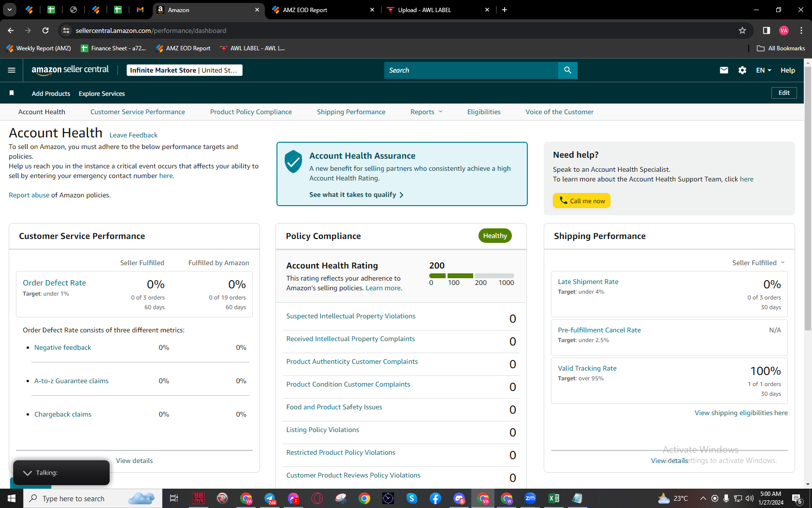Screen dimensions: 812x508
Task: Open the Customer Service Performance tab
Action: click(x=138, y=112)
